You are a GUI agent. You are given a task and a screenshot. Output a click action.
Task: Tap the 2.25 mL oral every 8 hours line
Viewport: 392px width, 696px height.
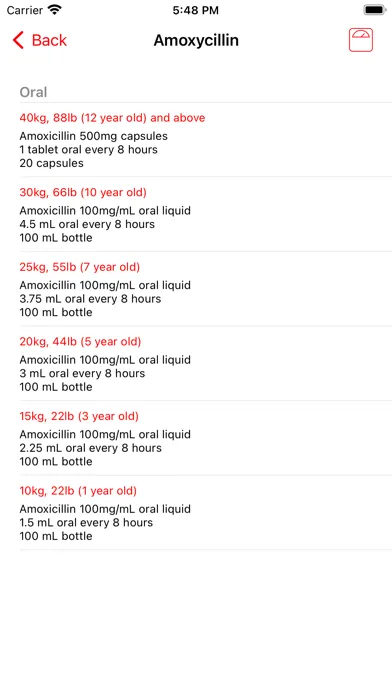point(91,448)
